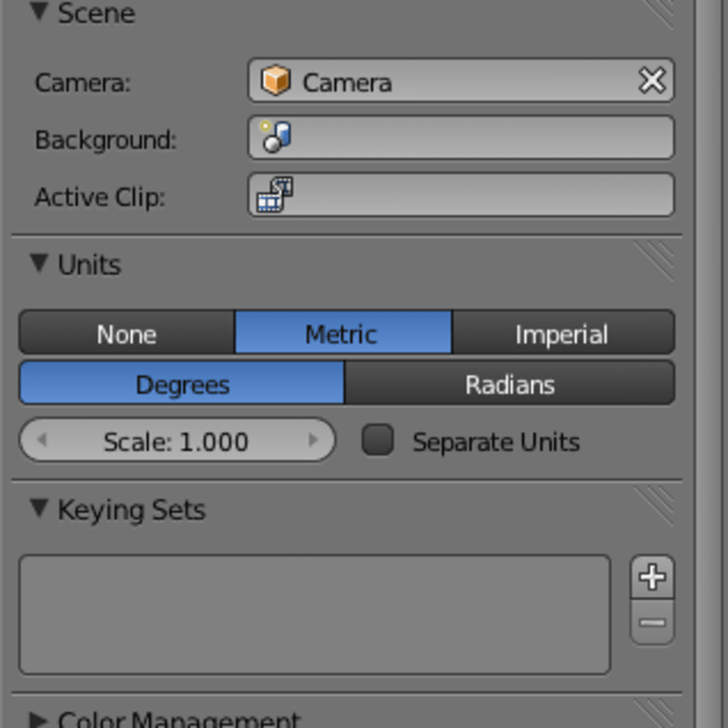Click the orange cube Camera object icon
Image resolution: width=728 pixels, height=728 pixels.
point(275,81)
